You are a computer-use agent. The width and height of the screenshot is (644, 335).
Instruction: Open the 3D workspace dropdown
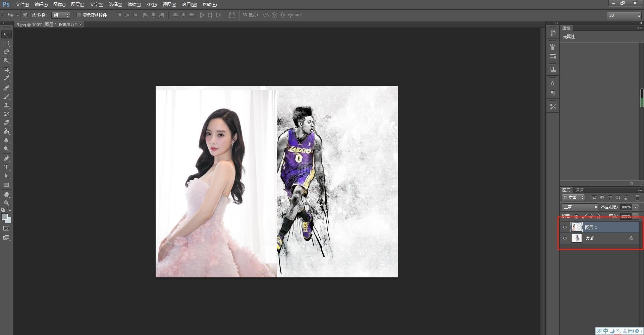click(624, 15)
